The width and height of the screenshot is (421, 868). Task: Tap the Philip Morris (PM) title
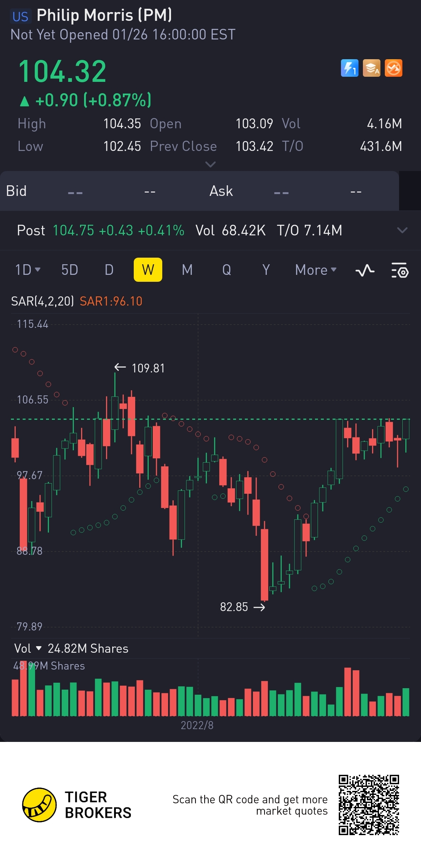tap(105, 15)
